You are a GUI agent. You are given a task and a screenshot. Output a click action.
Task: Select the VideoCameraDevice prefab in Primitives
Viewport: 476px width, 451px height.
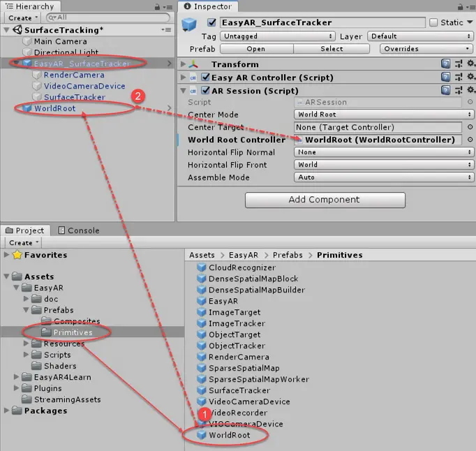point(244,401)
